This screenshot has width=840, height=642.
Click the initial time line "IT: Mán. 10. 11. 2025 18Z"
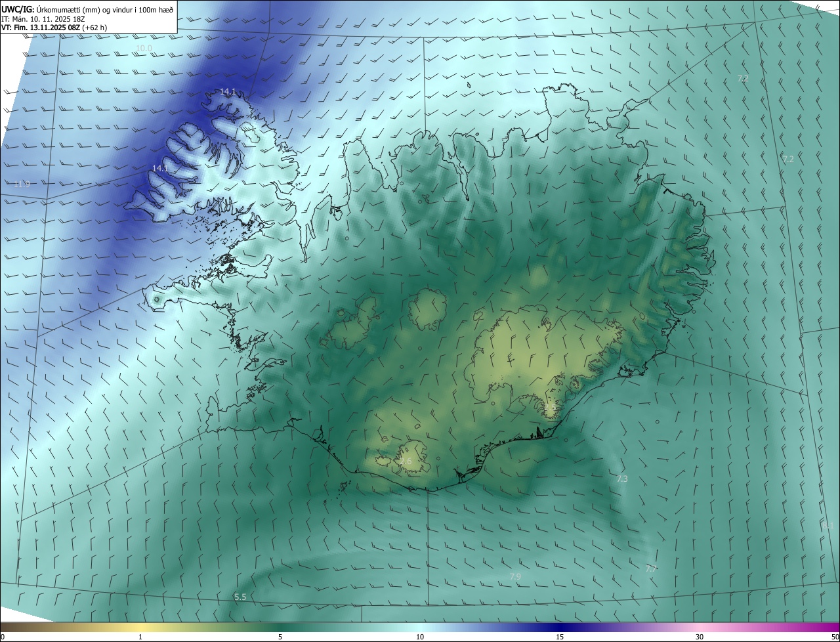tap(45, 19)
